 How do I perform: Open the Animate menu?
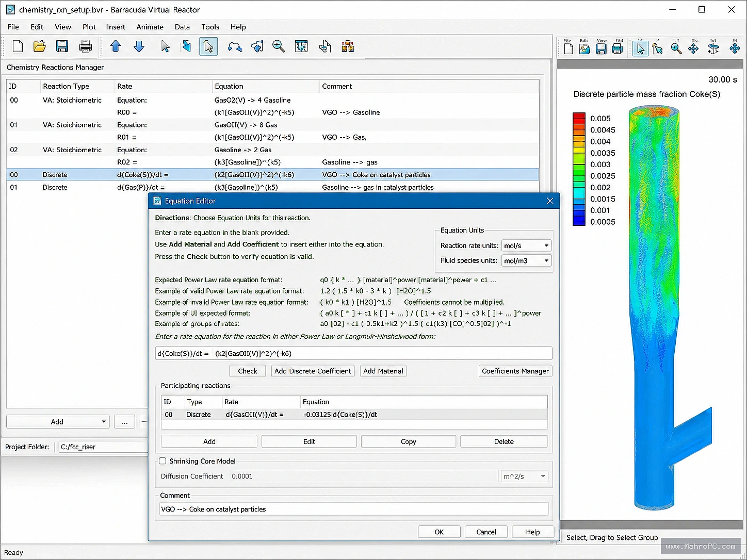tap(150, 27)
